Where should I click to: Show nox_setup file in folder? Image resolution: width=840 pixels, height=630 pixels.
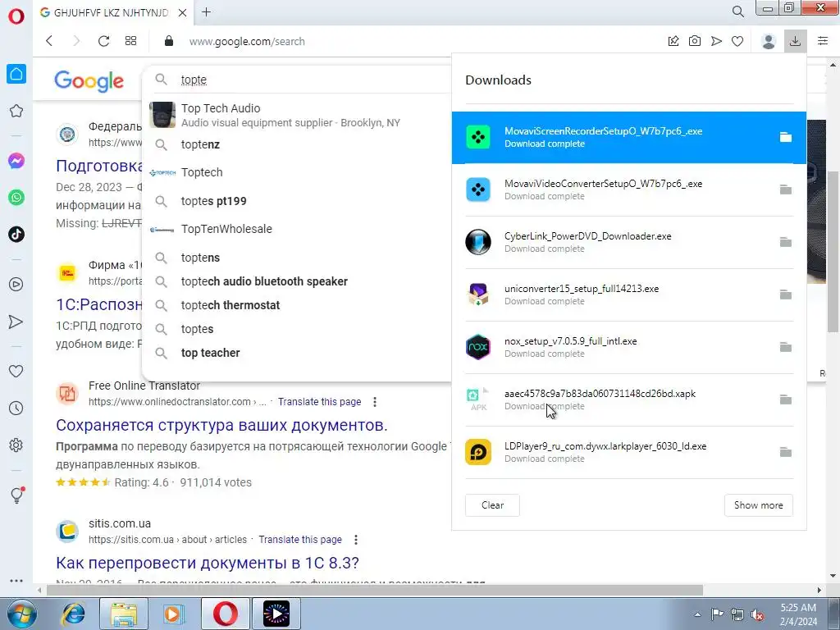click(785, 347)
